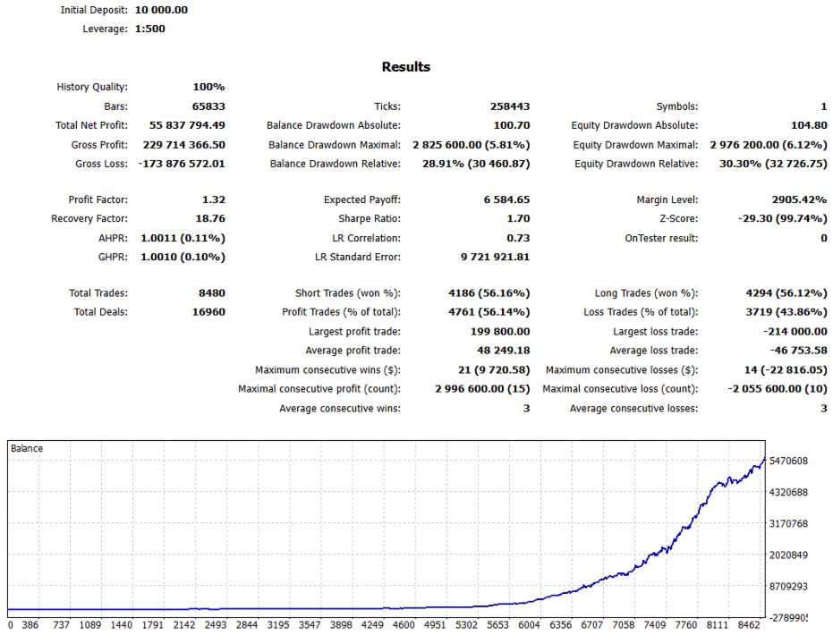Click the Results heading
Image resolution: width=833 pixels, height=644 pixels.
(x=406, y=67)
